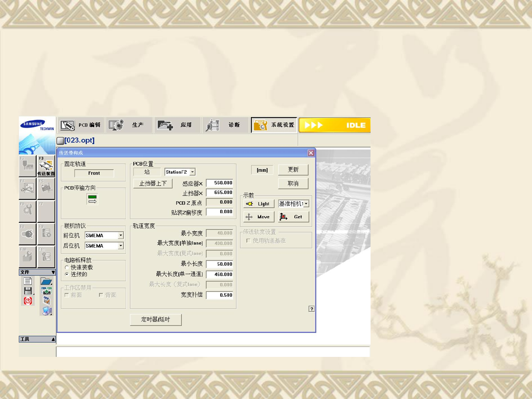Viewport: 532px width, 399px height.
Task: Click the F2 machine setup icon
Action: click(28, 166)
